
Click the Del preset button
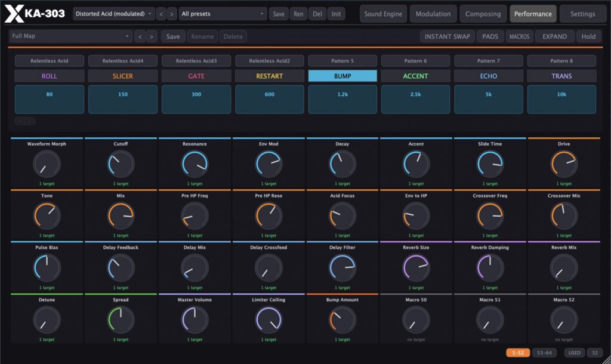pos(317,14)
